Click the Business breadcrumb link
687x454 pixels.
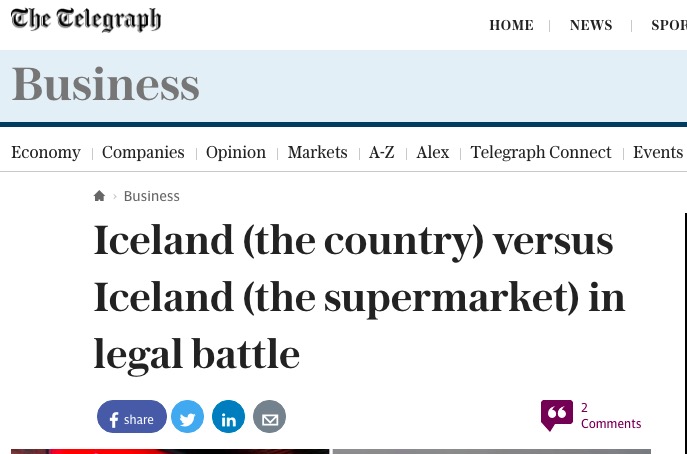152,196
